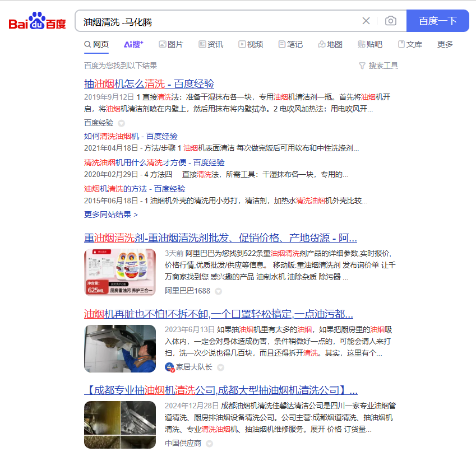
Task: Click the magnifier icon on 网页 tab
Action: pyautogui.click(x=87, y=45)
